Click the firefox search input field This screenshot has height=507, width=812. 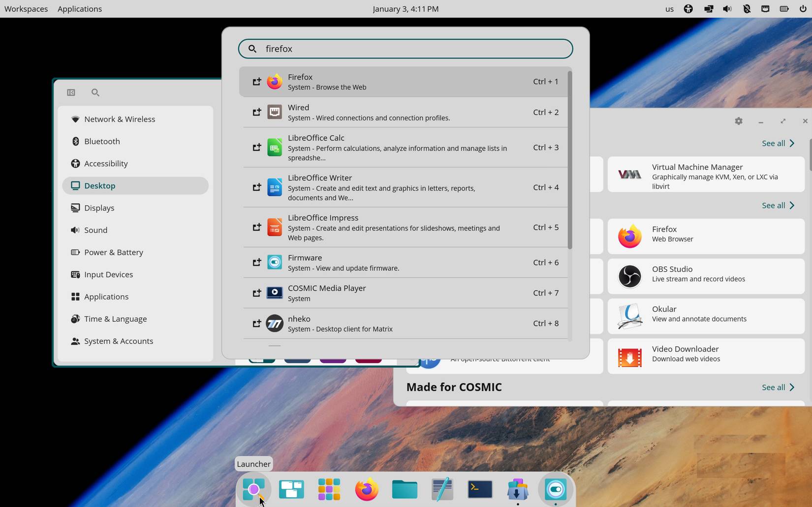coord(406,49)
